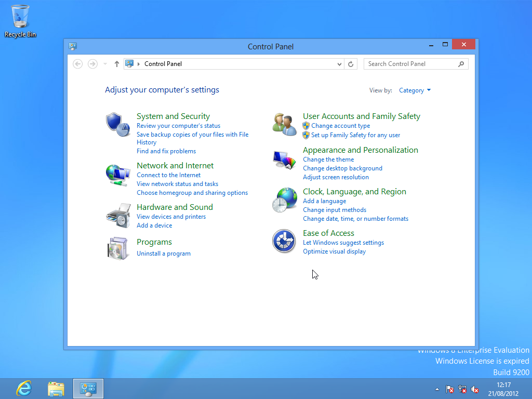Click Add a device link
532x399 pixels.
[x=154, y=225]
